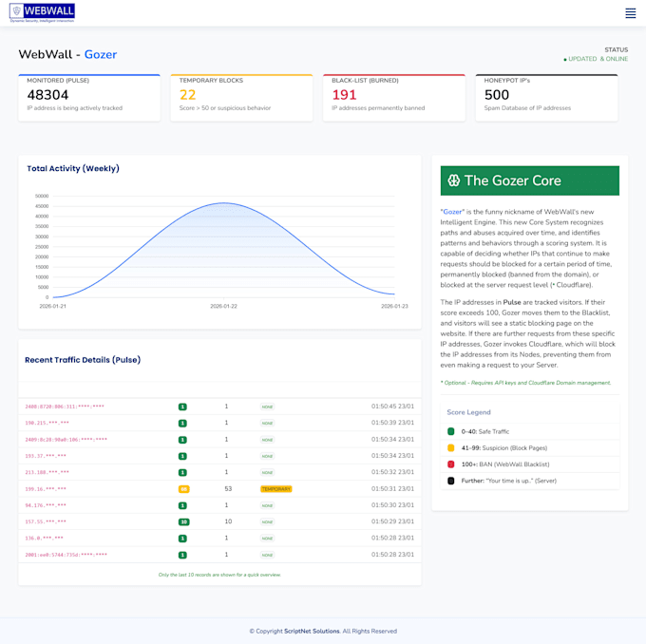The width and height of the screenshot is (646, 644).
Task: Click the 2026-01-23 chart axis label
Action: [x=394, y=306]
